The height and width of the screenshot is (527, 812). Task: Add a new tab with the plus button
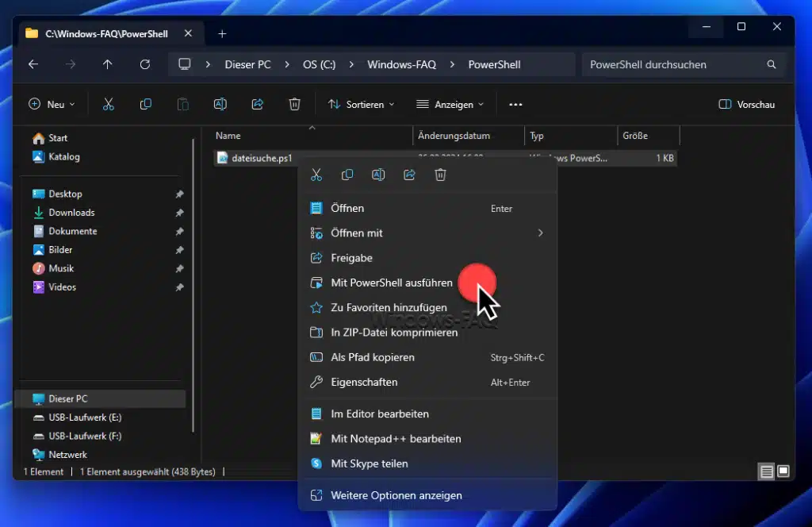[222, 34]
